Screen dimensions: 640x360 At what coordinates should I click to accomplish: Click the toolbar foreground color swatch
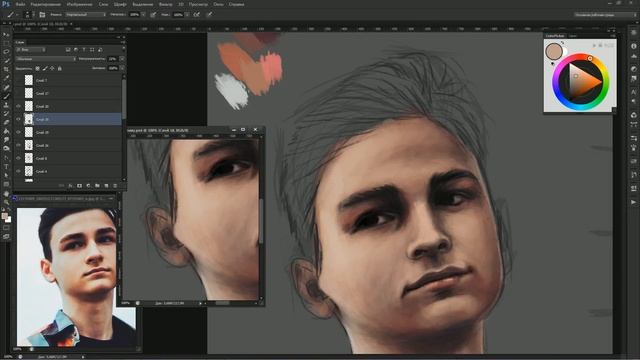point(4,216)
